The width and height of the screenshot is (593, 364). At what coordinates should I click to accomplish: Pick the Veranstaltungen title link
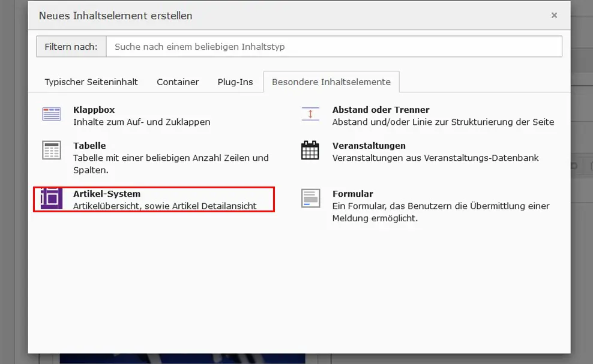369,146
